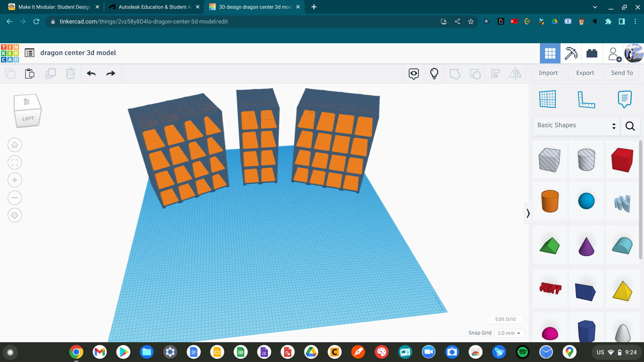Bookmark this page with the star
Image resolution: width=644 pixels, height=362 pixels.
(x=471, y=21)
